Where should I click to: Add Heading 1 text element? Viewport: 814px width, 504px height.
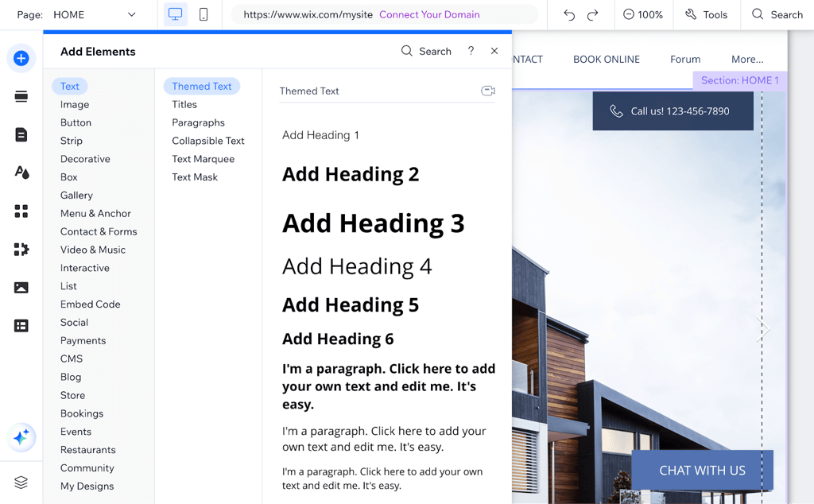click(x=320, y=135)
